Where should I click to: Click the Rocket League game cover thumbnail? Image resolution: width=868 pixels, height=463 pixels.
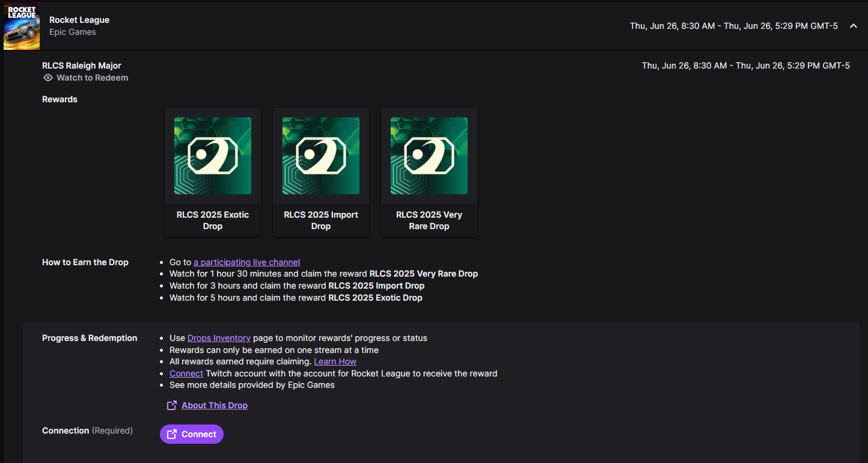point(22,26)
